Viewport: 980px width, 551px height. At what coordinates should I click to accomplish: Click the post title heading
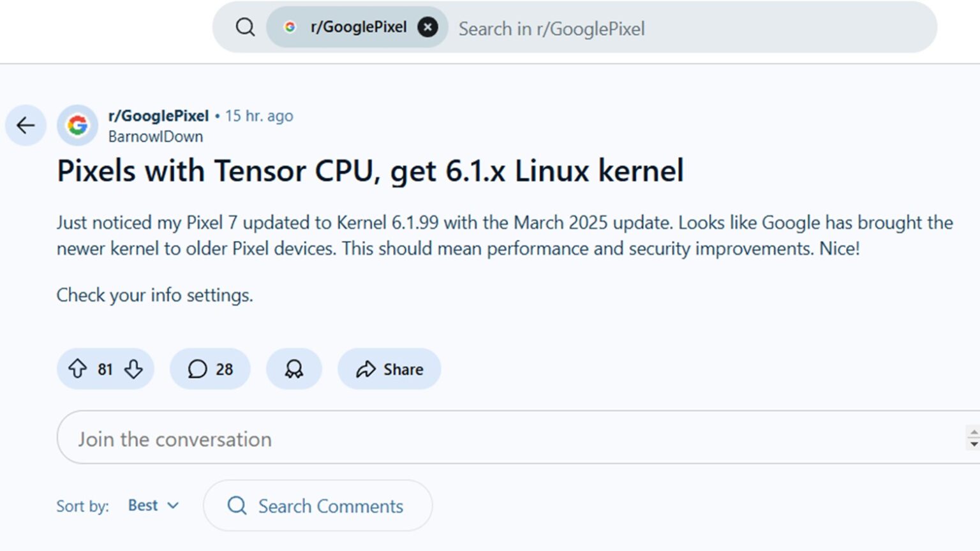coord(370,170)
